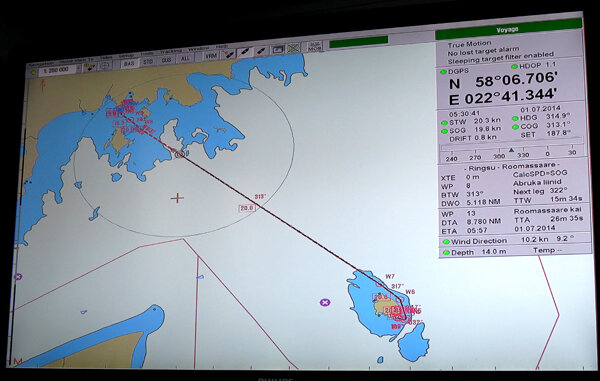Select the CUS chart display mode

pyautogui.click(x=166, y=60)
